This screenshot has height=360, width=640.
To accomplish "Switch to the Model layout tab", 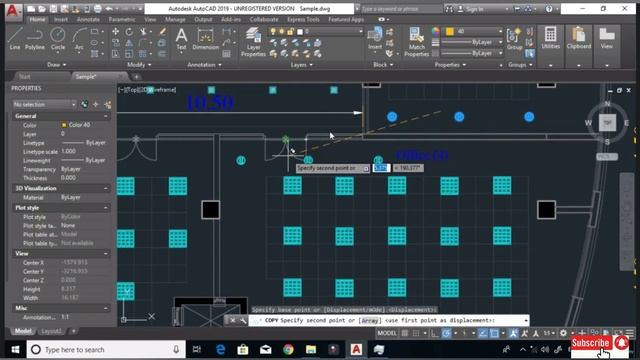I will [x=23, y=331].
